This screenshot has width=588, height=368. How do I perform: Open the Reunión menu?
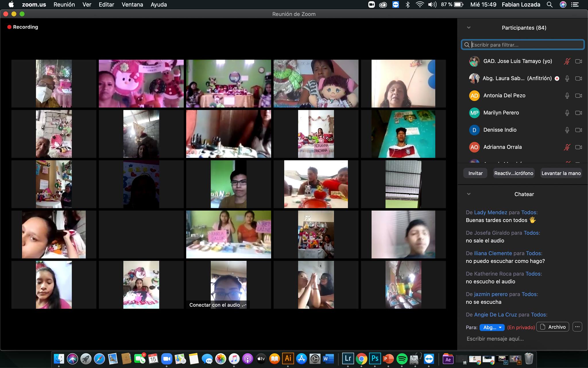click(64, 5)
